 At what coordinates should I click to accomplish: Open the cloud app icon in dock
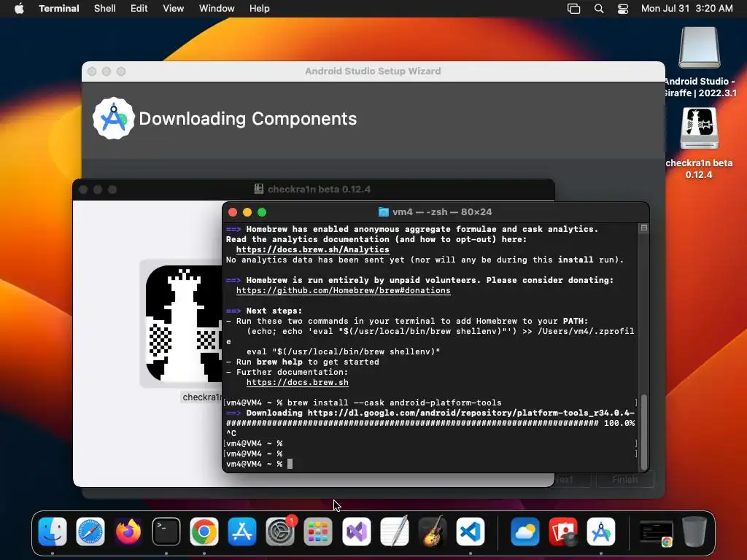click(525, 532)
